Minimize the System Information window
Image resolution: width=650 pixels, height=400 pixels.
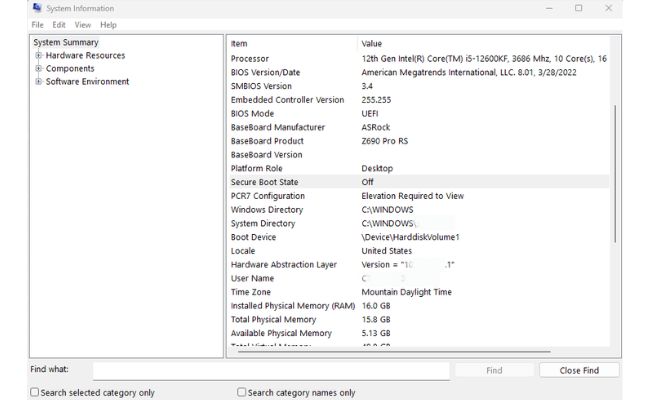[x=549, y=8]
